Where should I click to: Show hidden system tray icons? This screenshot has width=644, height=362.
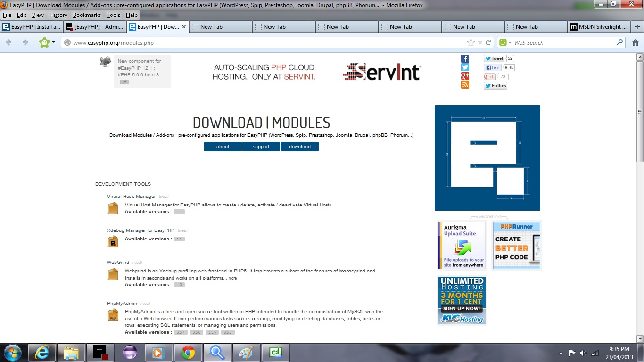point(561,353)
